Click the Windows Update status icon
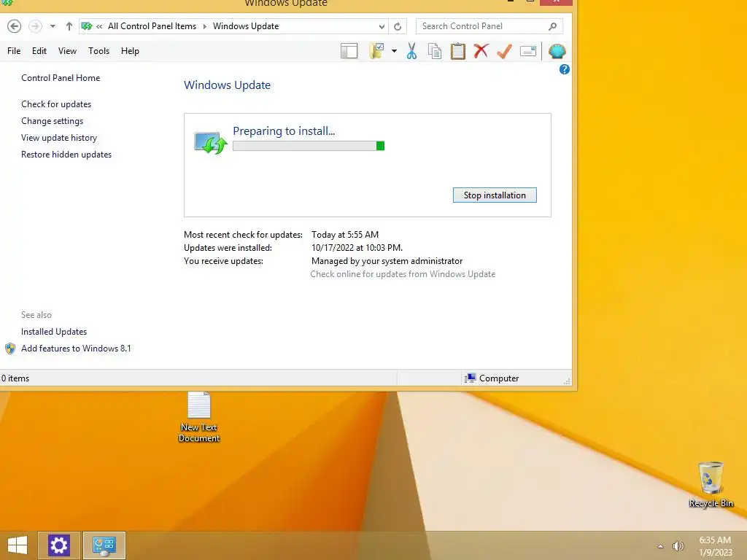The height and width of the screenshot is (560, 747). pos(211,142)
